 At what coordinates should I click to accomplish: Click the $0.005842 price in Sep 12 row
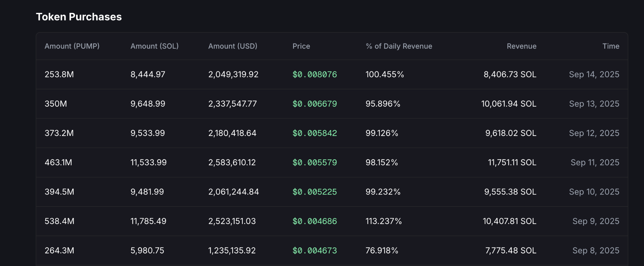314,133
